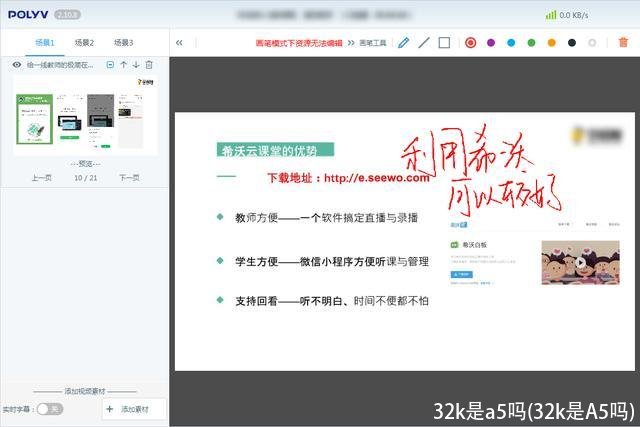Pick the white brush color
This screenshot has height=427, width=640.
point(592,42)
